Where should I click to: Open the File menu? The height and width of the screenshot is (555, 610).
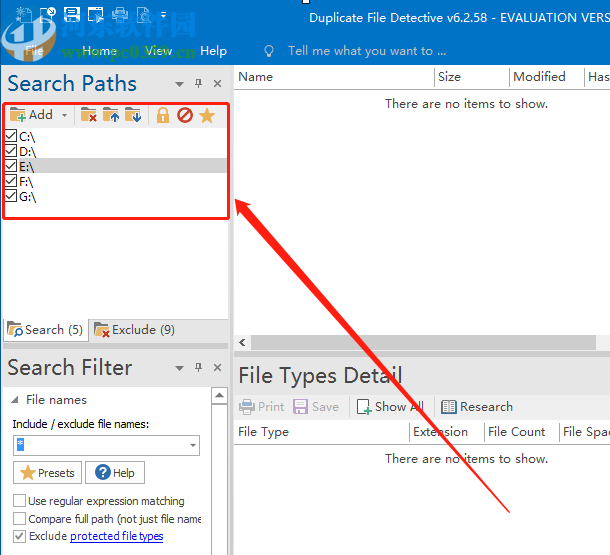(x=35, y=51)
